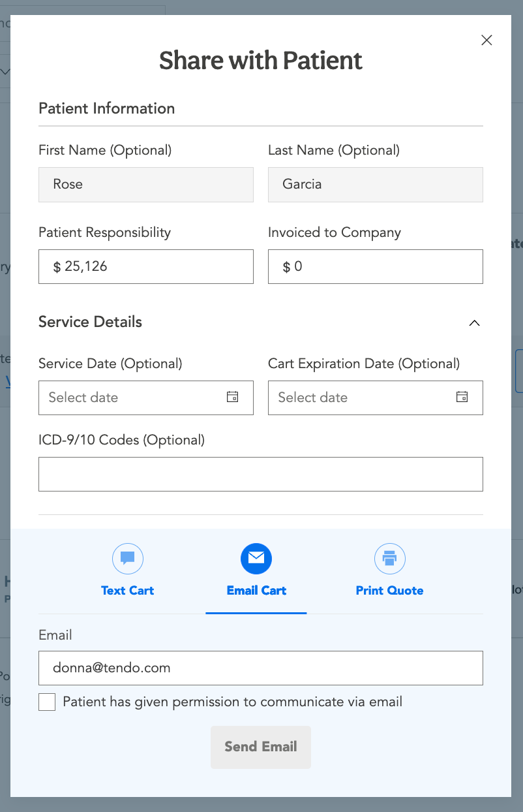The height and width of the screenshot is (812, 523).
Task: Click the Text Cart chat bubble icon
Action: pyautogui.click(x=128, y=559)
